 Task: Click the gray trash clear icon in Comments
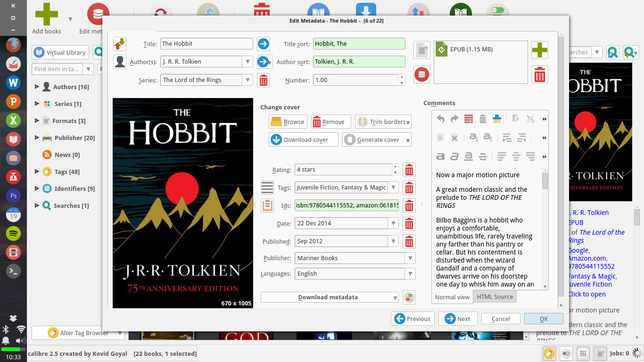point(482,119)
